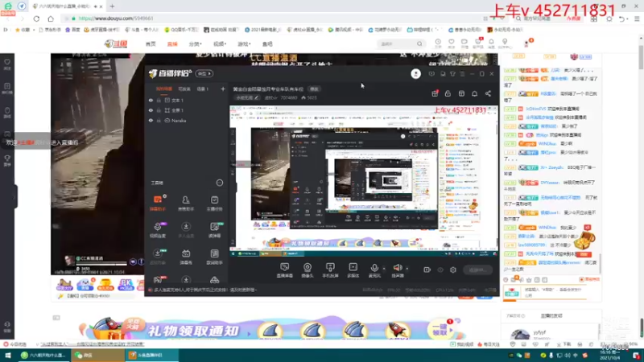This screenshot has width=644, height=362.
Task: Open the history clock icon in the Douyu header
Action: (x=438, y=43)
